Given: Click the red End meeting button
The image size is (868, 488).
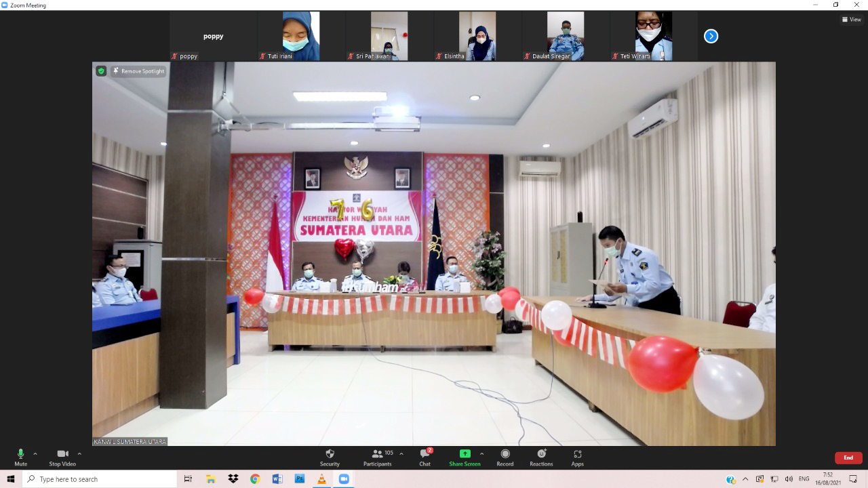Looking at the screenshot, I should 848,457.
